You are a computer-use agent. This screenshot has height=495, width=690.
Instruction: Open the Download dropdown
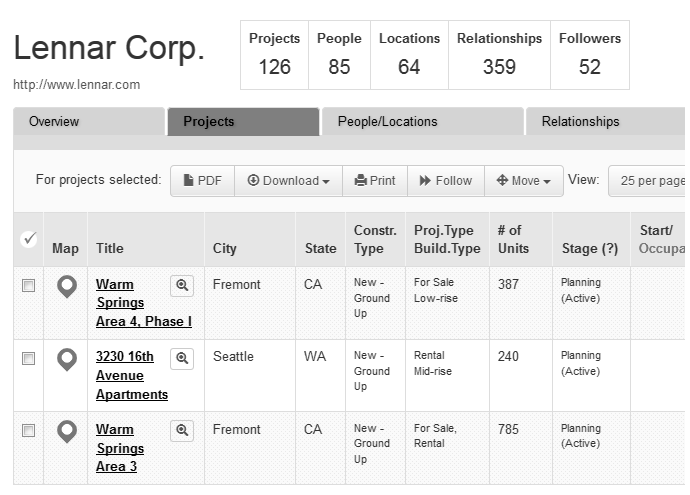pos(289,181)
